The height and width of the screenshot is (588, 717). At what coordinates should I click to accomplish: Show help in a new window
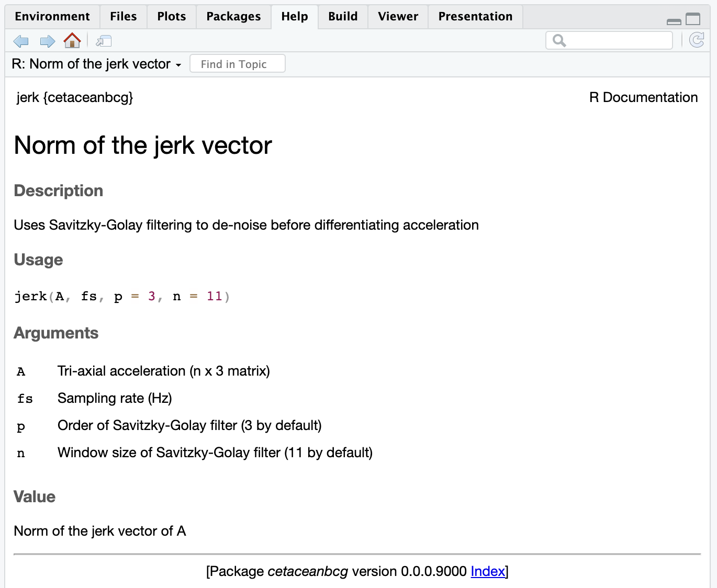click(x=104, y=41)
